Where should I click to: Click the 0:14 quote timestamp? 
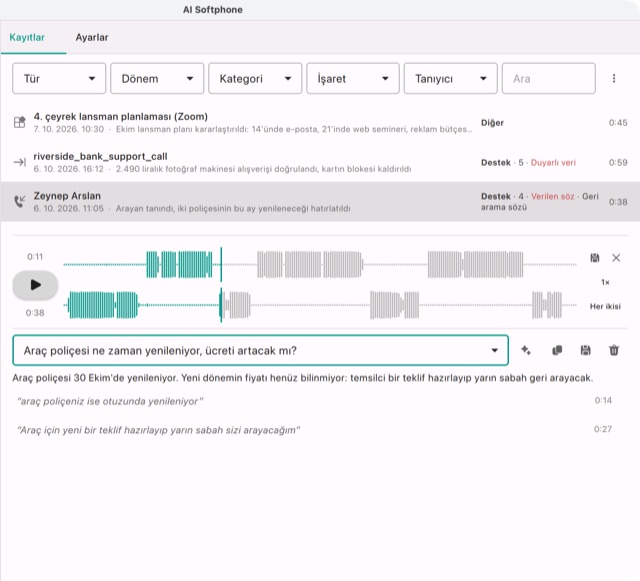[x=603, y=400]
